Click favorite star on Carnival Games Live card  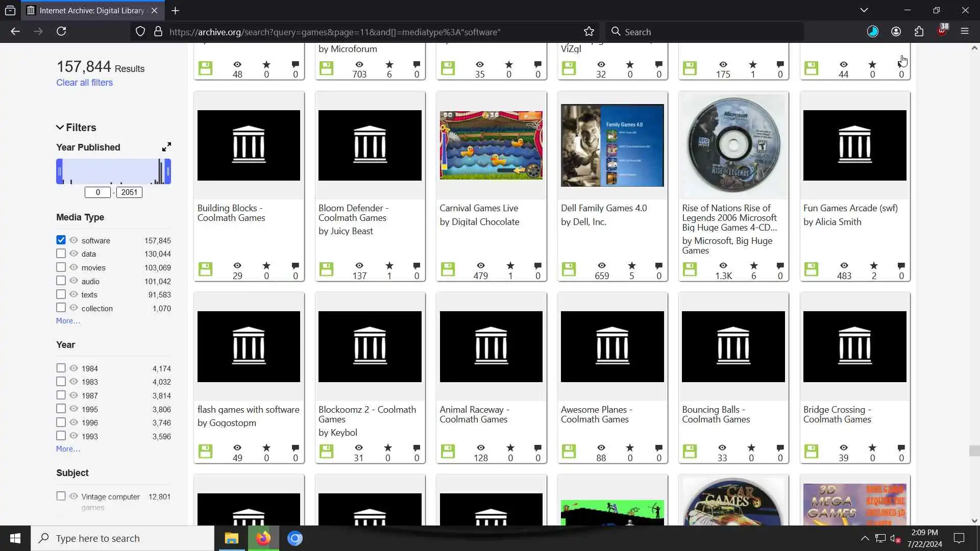[510, 266]
